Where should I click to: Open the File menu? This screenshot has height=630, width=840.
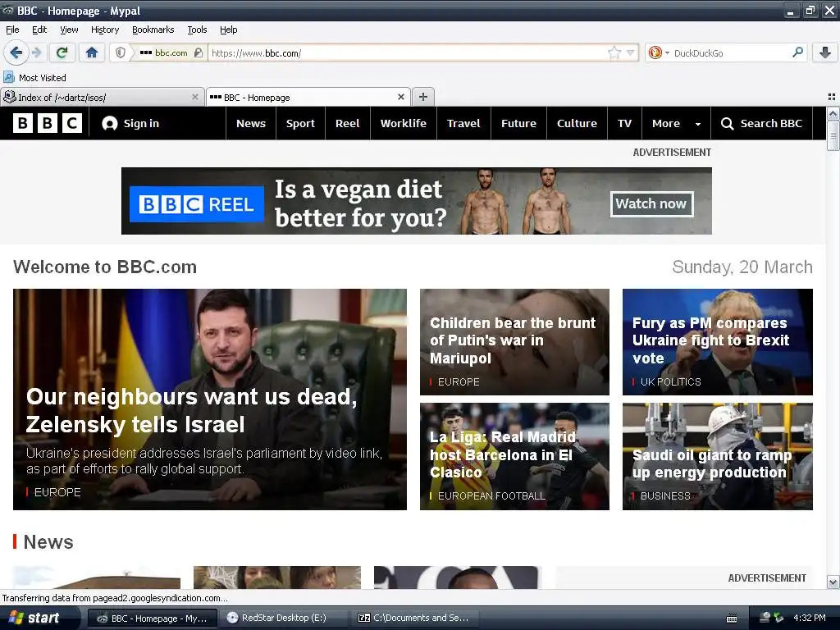12,30
